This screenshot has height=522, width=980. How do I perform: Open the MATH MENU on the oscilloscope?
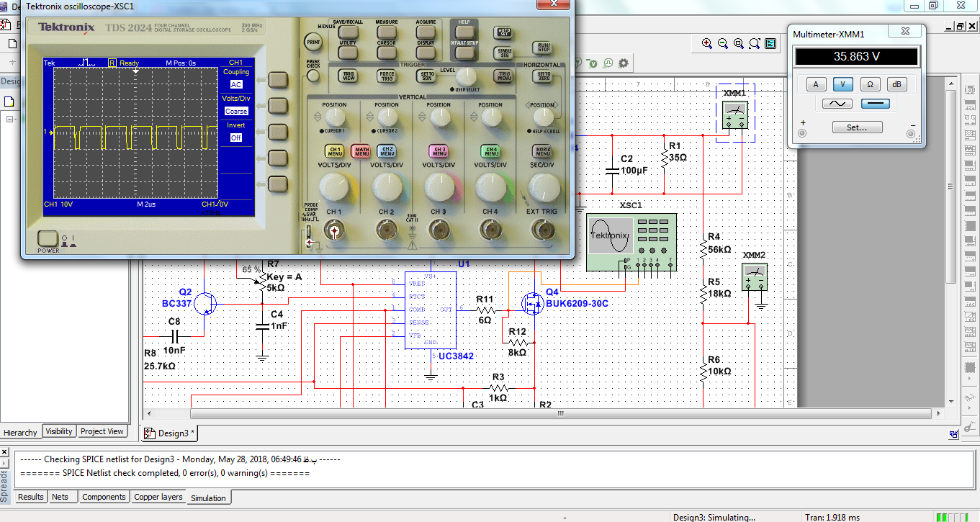(361, 150)
